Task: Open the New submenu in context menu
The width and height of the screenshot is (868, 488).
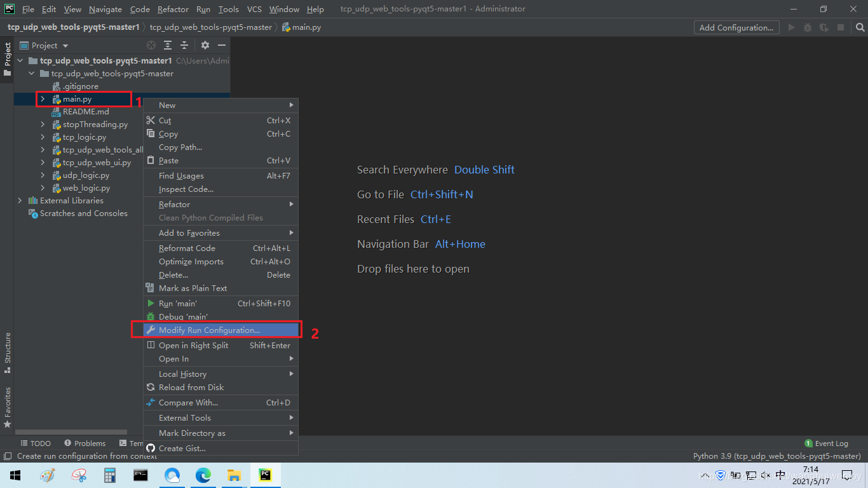Action: [221, 105]
